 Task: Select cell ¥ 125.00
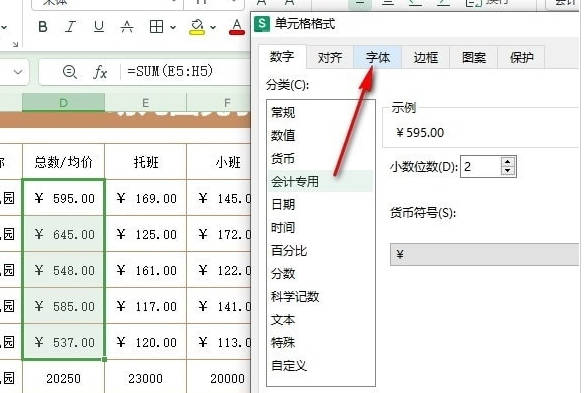point(146,234)
